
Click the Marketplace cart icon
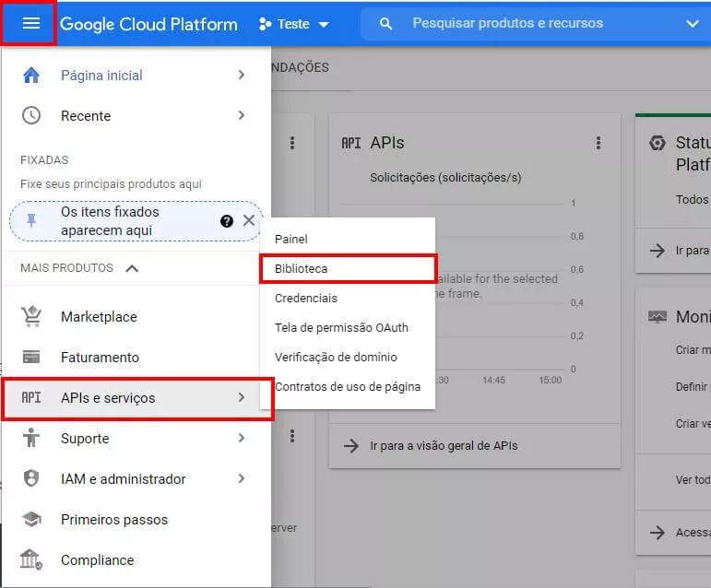(31, 316)
